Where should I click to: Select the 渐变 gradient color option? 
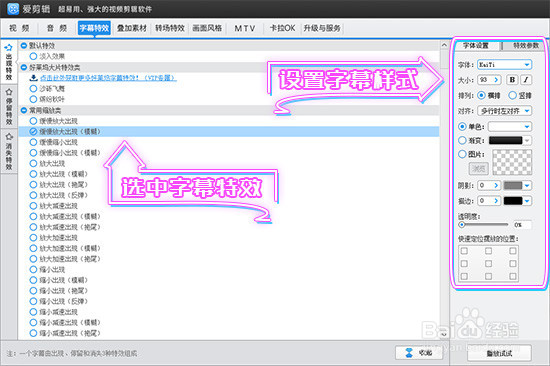pos(462,140)
